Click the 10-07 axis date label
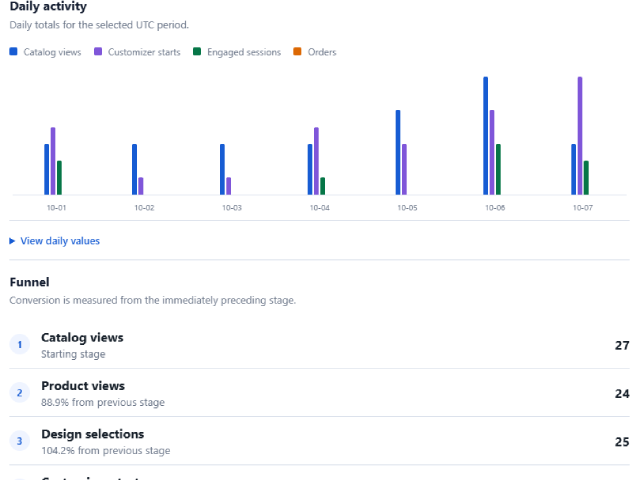640x480 pixels. coord(583,208)
